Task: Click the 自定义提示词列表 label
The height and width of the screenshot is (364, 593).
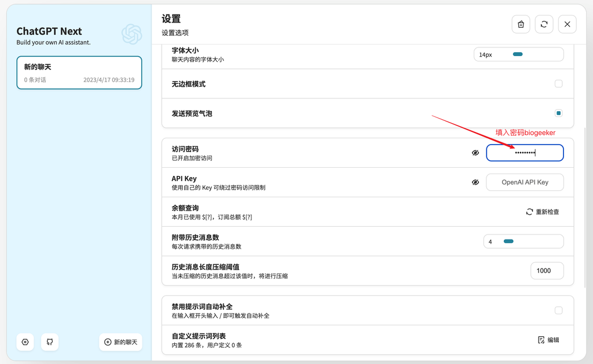Action: [x=199, y=336]
